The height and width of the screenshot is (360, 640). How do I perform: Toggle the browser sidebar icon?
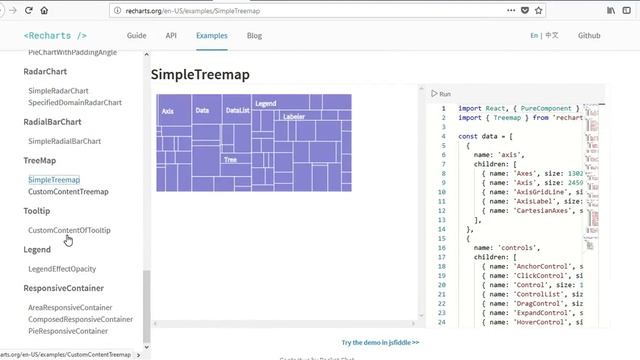point(627,11)
